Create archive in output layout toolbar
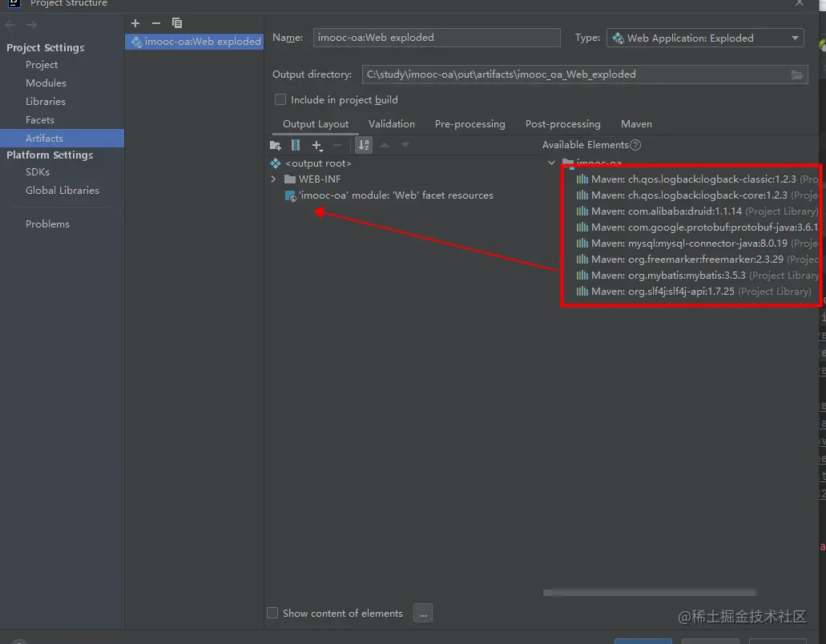The image size is (826, 644). pyautogui.click(x=296, y=145)
